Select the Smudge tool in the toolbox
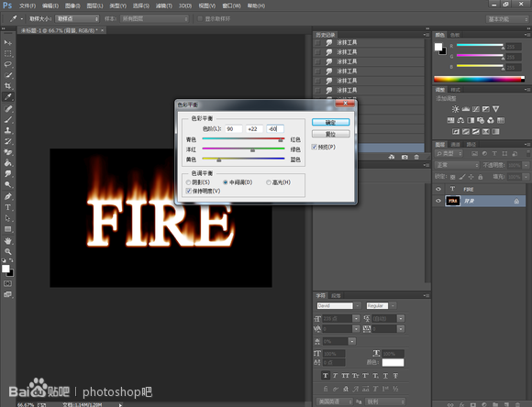Viewport: 532px width, 407px height. [8, 173]
